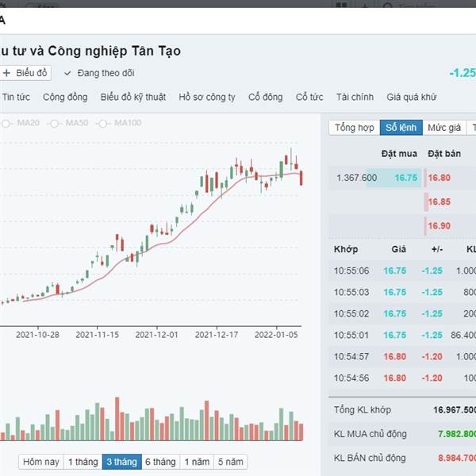Click the KL MUA chủ động value 7.982.800
Image resolution: width=476 pixels, height=476 pixels.
click(x=457, y=434)
